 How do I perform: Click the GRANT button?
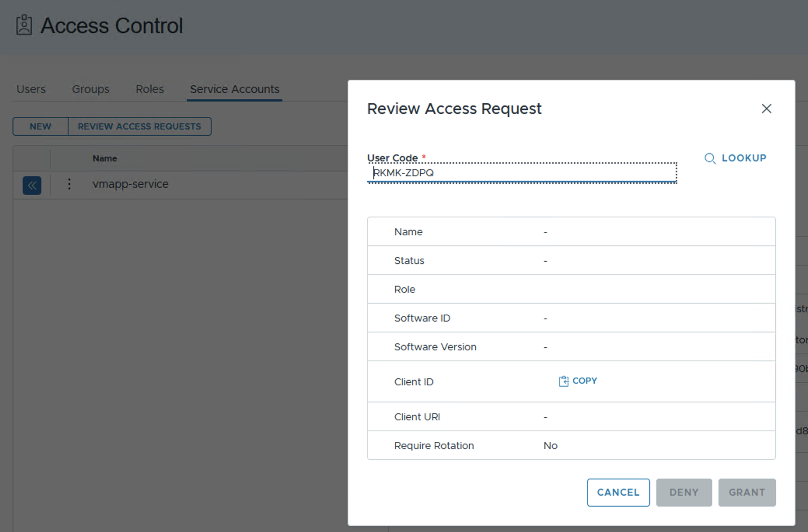(x=747, y=492)
